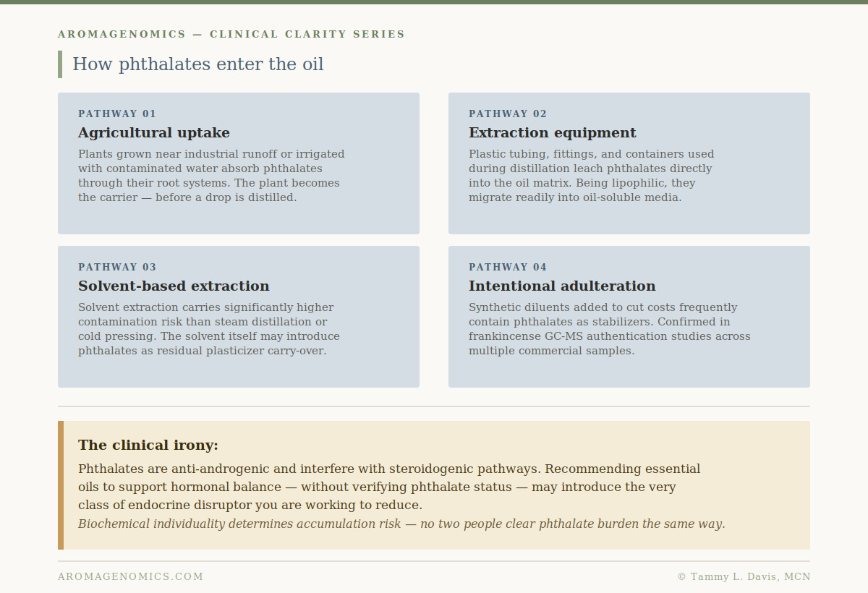Image resolution: width=868 pixels, height=593 pixels.
Task: Select the 'Extraction equipment' heading
Action: [553, 133]
